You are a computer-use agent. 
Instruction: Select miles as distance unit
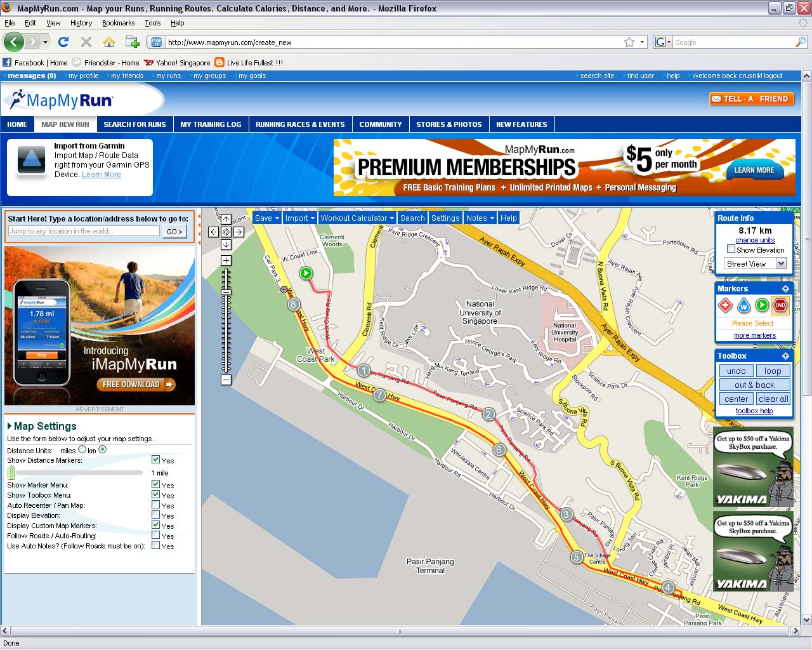point(82,449)
